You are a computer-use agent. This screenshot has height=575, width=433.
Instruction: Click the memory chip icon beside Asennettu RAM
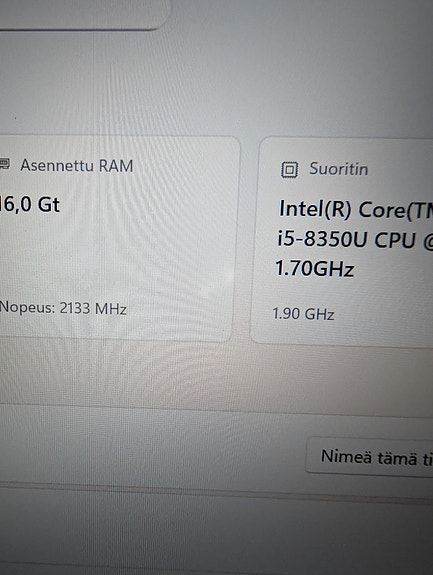pos(4,164)
